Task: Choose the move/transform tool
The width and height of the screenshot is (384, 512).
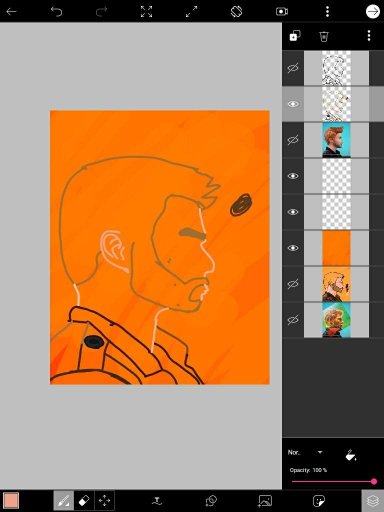Action: [104, 501]
